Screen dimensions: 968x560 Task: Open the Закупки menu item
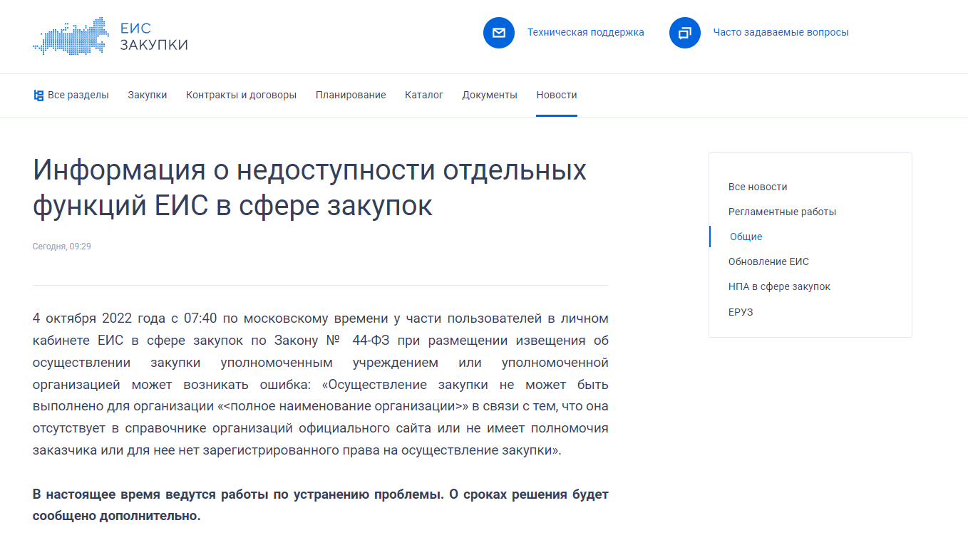click(x=148, y=95)
